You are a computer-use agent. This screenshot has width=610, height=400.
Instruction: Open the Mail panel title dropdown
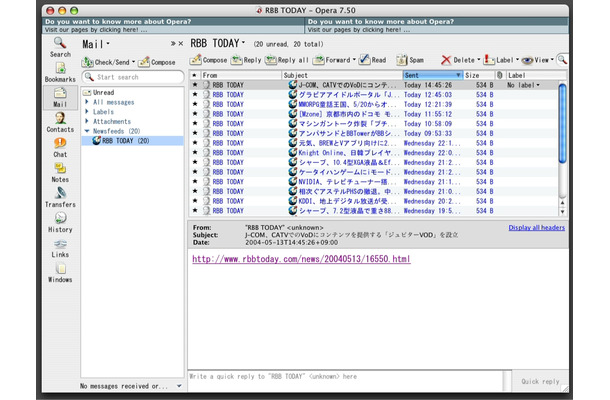[x=108, y=43]
